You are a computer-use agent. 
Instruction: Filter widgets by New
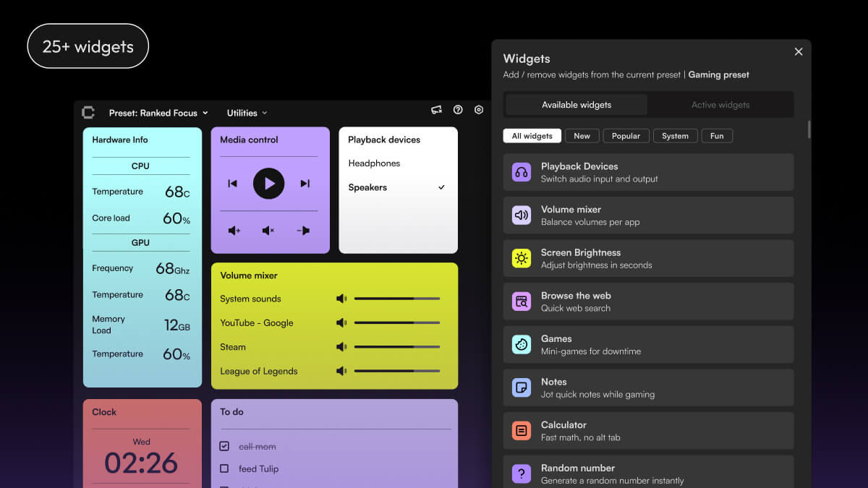click(x=582, y=136)
